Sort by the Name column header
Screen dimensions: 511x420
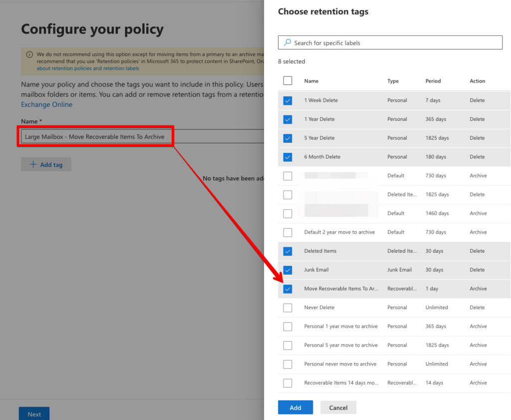(x=311, y=81)
